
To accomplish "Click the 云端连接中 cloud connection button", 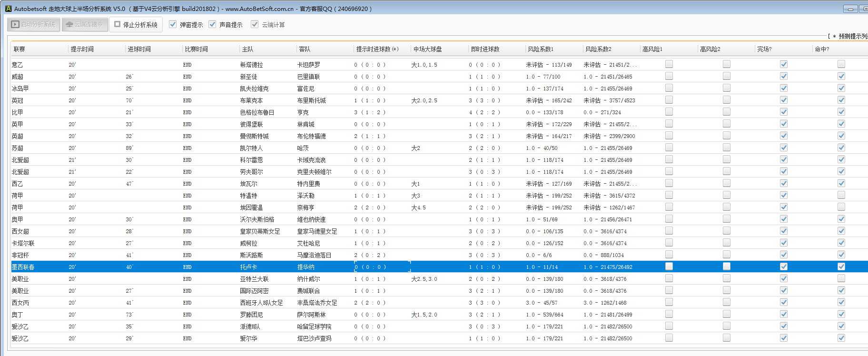I will tap(84, 24).
